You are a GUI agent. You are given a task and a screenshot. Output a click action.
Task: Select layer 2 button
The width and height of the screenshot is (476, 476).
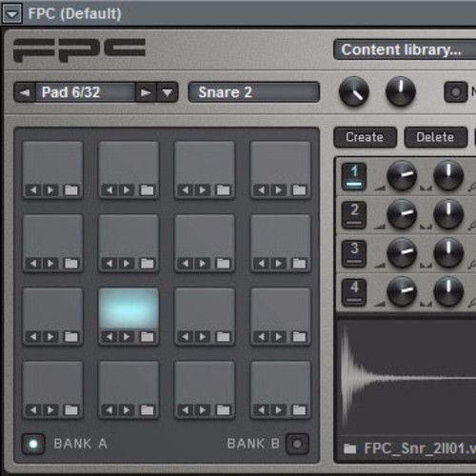(354, 215)
